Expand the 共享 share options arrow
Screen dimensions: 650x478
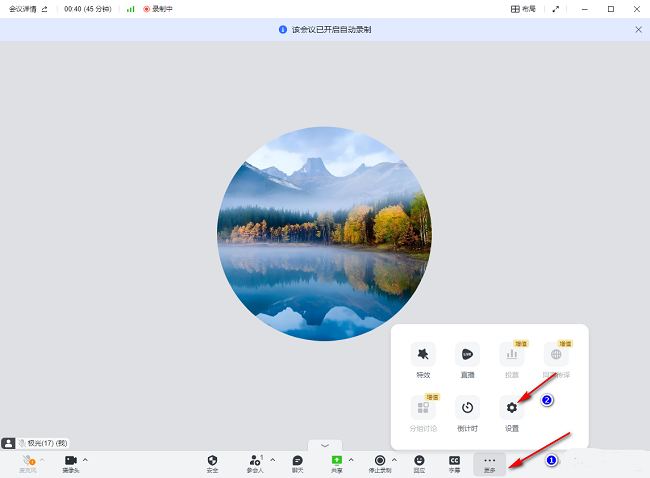pyautogui.click(x=351, y=459)
